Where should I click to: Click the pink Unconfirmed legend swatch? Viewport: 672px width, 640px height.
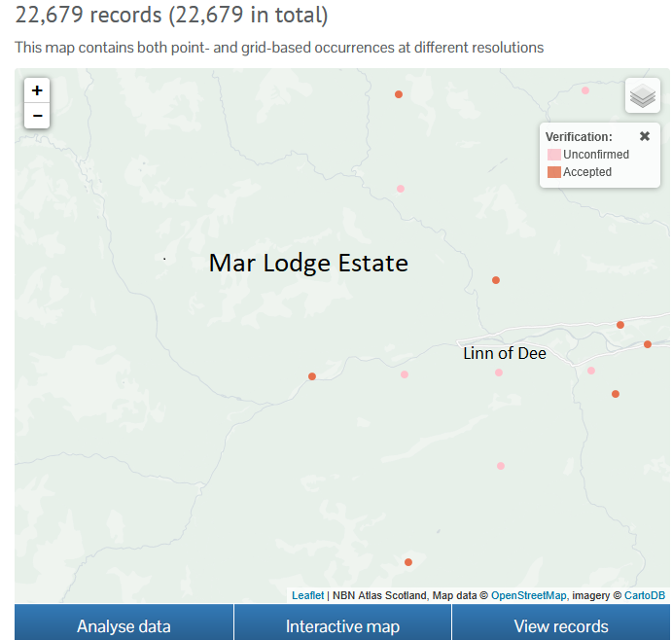[553, 155]
